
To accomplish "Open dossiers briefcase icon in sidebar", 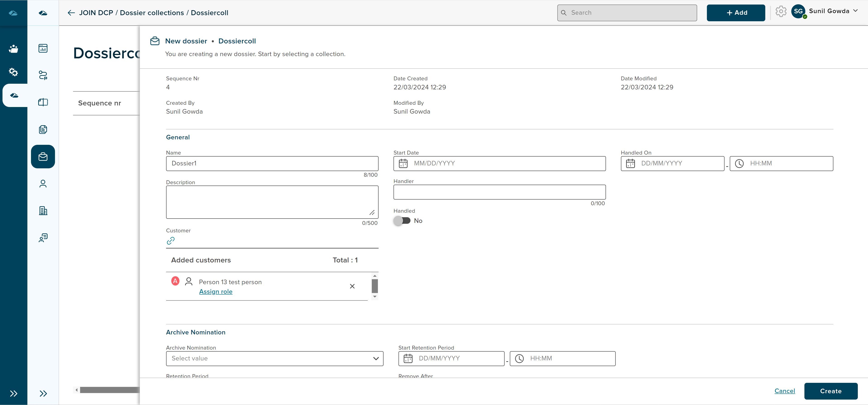I will 43,157.
